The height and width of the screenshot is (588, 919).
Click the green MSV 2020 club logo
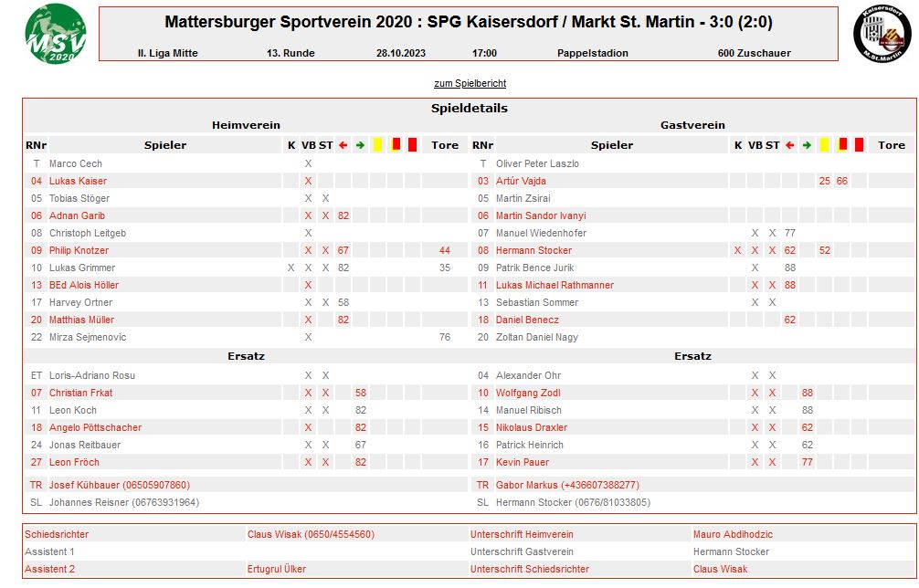click(x=56, y=34)
